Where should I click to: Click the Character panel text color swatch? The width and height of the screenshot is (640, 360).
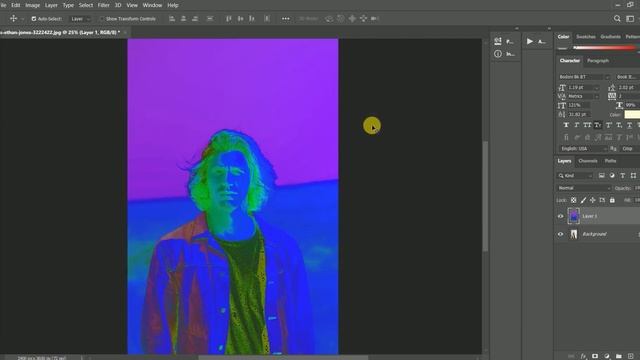pyautogui.click(x=632, y=115)
